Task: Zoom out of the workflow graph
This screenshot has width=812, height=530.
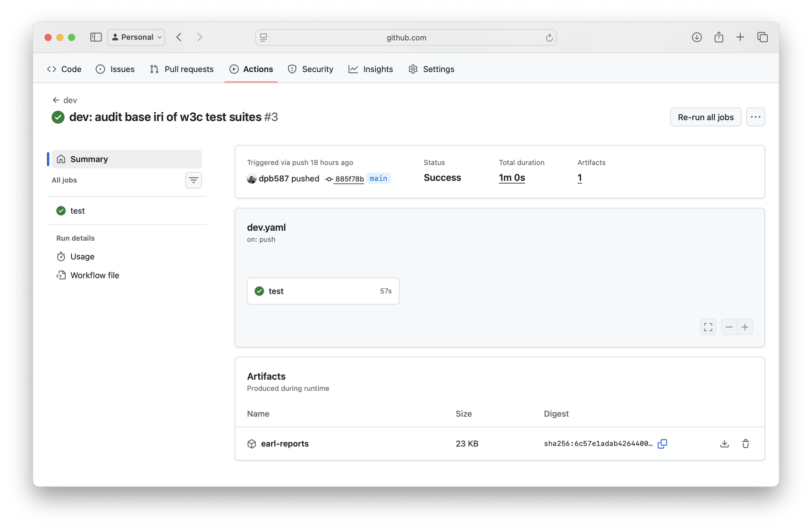Action: (x=728, y=327)
